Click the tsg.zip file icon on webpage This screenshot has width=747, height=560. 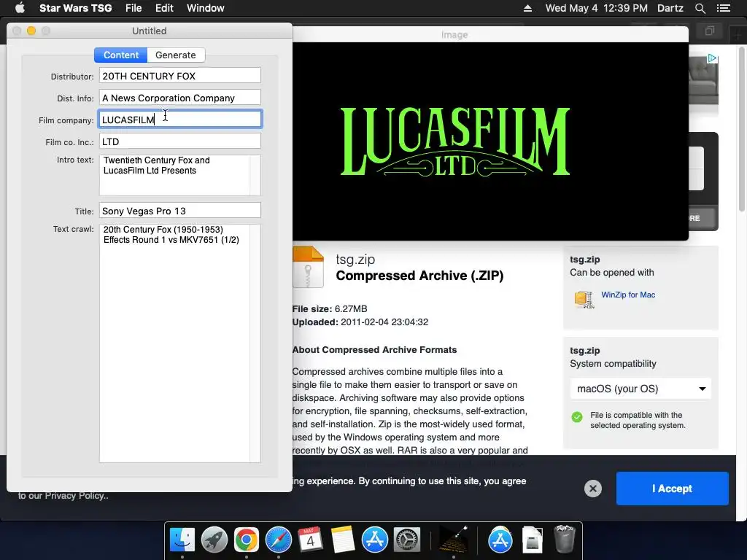(309, 267)
